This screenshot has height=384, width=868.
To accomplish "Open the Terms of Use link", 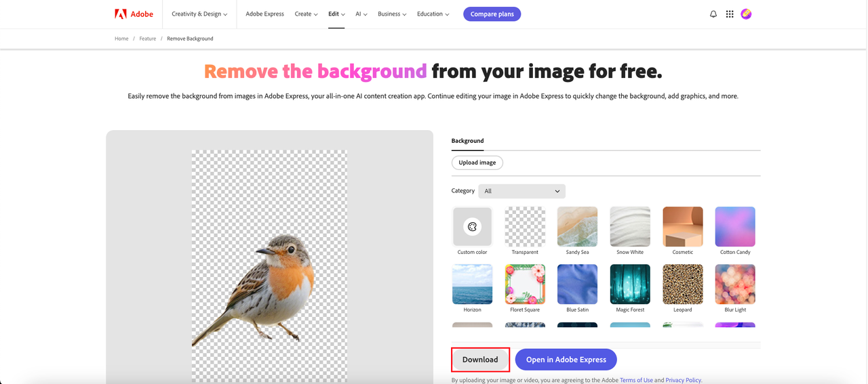I will coord(636,380).
